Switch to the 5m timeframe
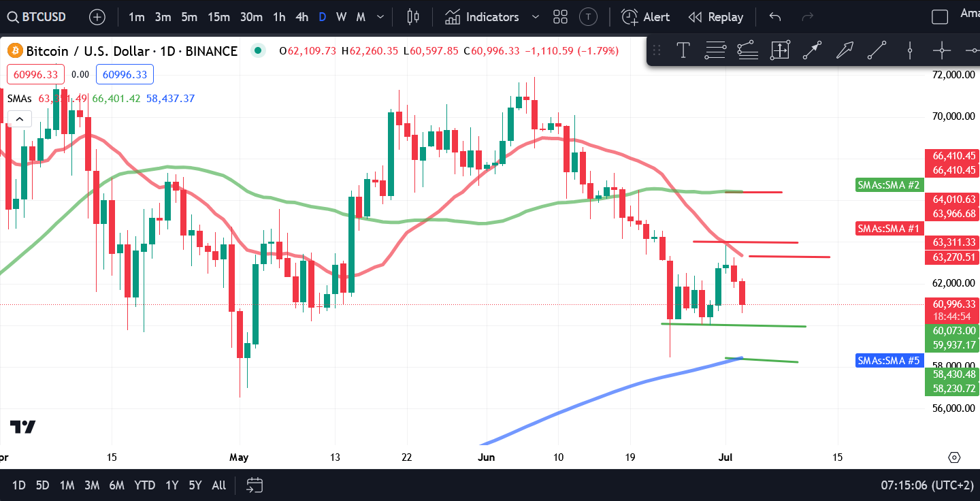The width and height of the screenshot is (980, 501). [x=189, y=17]
